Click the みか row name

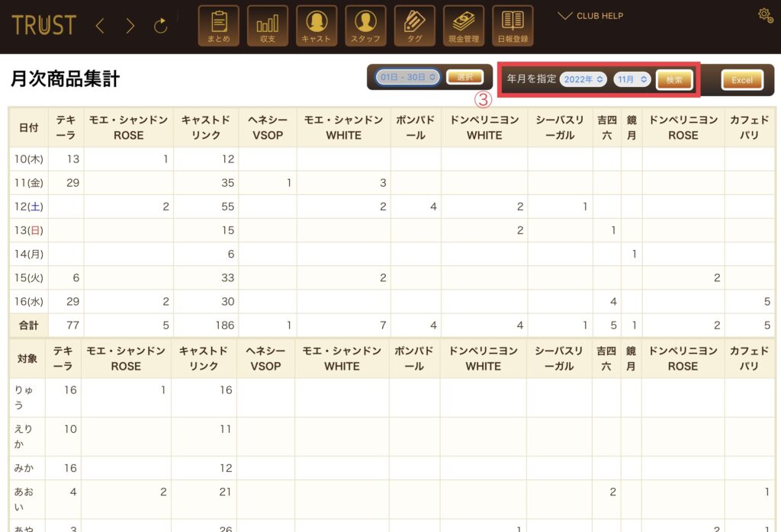pos(24,468)
